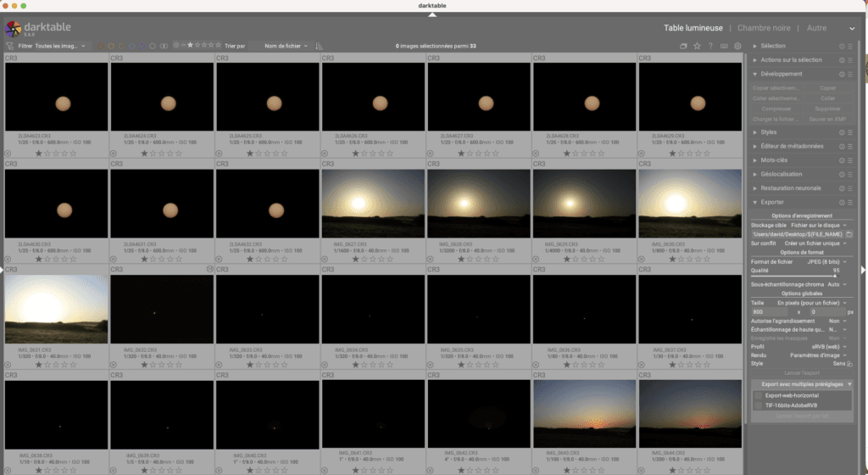
Task: Open the 'Toutes les imag...' filter dropdown
Action: [x=60, y=46]
